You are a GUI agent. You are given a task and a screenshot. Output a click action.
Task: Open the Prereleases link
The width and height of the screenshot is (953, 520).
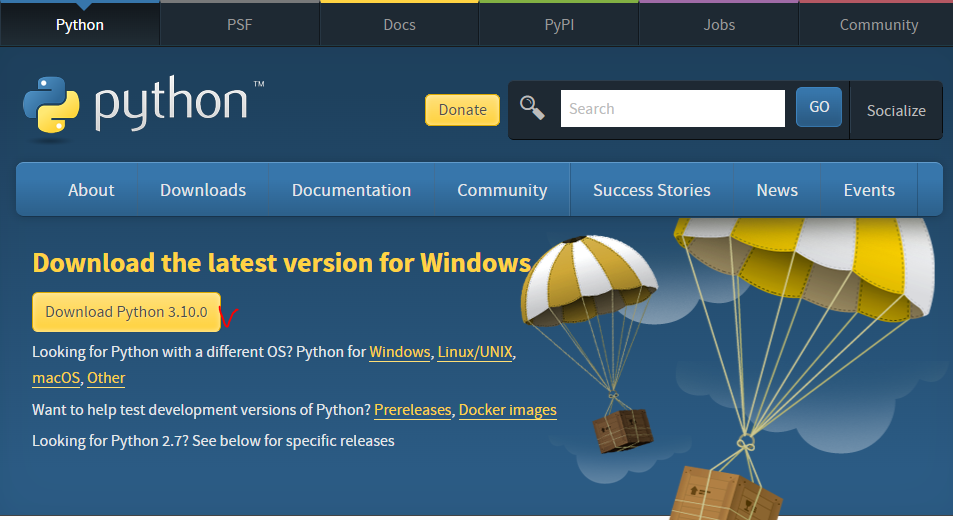413,410
